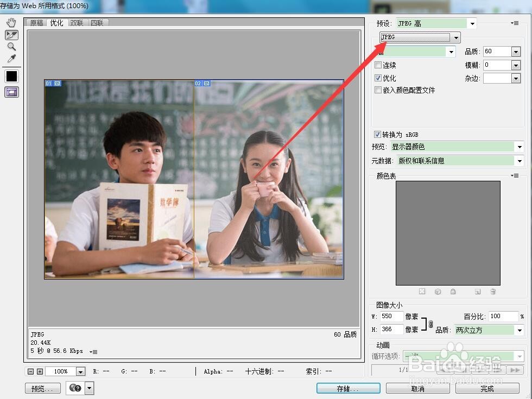
Task: Toggle the 连续 (Progressive) checkbox
Action: pos(378,65)
